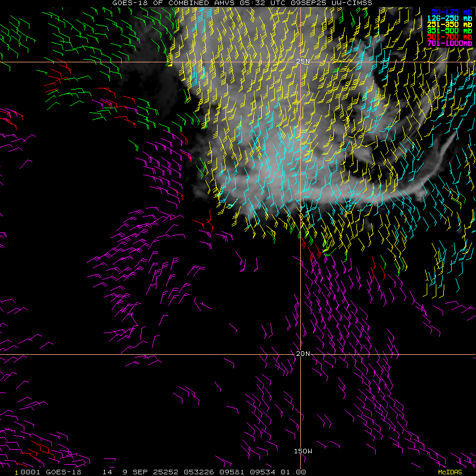Screen dimensions: 476x476
Task: Click intersection of 20N and 150W lines
Action: click(300, 355)
